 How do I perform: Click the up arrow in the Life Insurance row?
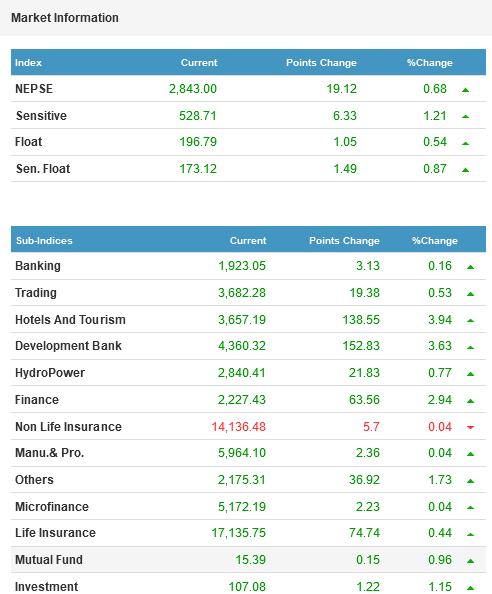click(x=470, y=535)
